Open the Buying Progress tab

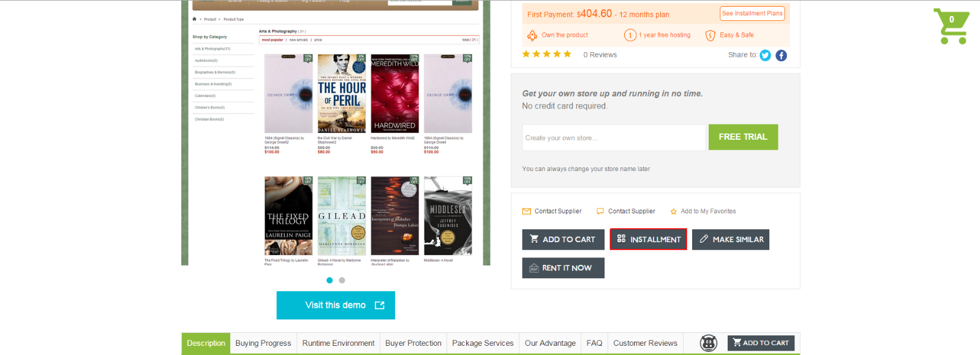[263, 343]
